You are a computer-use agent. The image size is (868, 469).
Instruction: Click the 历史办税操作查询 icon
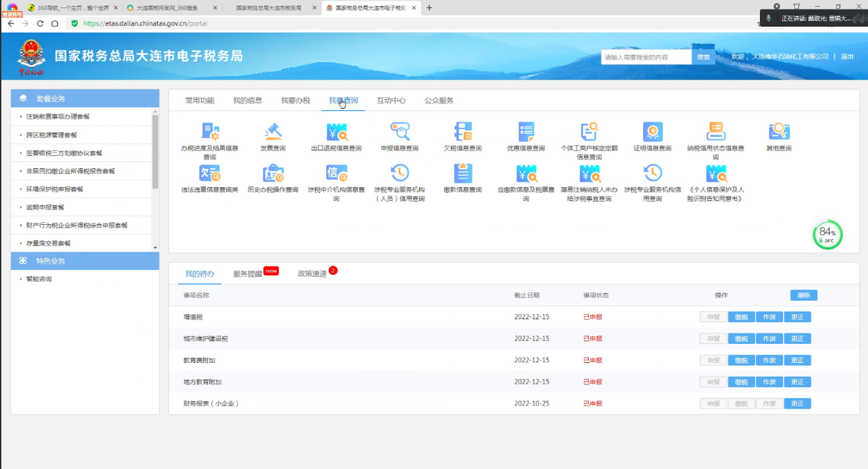pos(273,174)
